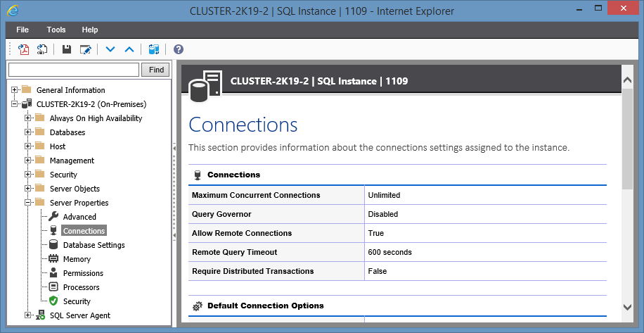Click the '600 seconds' value
The image size is (644, 333).
(x=389, y=252)
